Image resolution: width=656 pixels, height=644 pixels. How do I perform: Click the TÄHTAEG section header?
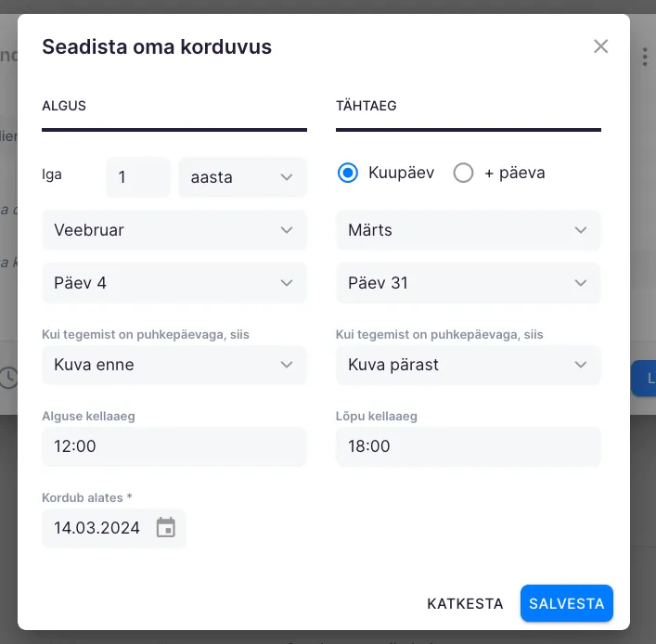(x=367, y=106)
